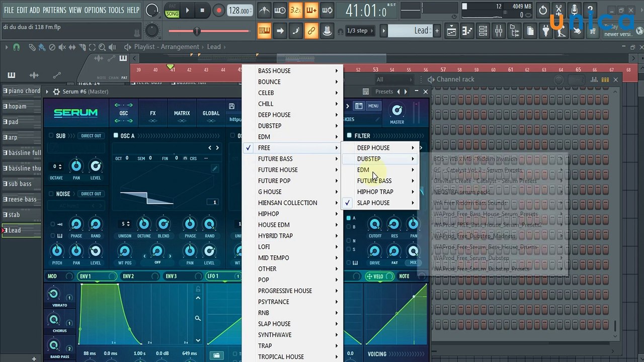Select the playlist pencil draw tool
Screen dimensions: 644x362
32,47
